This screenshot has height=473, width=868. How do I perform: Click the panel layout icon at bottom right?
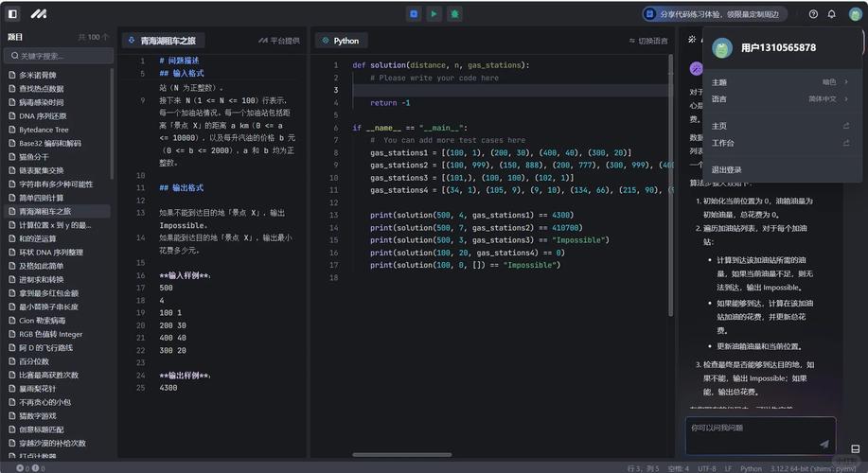coord(857,448)
